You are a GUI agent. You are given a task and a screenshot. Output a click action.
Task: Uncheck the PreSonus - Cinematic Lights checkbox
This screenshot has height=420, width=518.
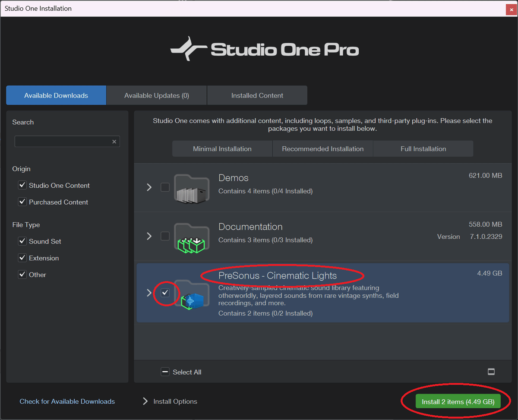pos(165,293)
